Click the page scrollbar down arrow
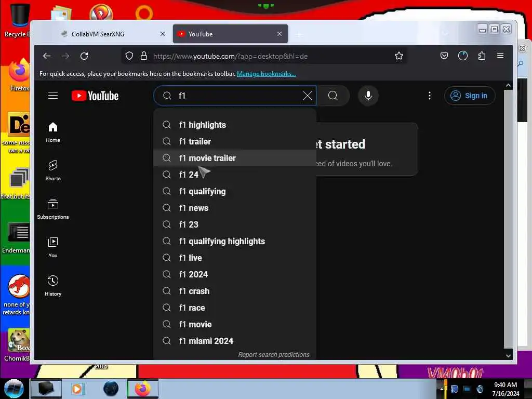Image resolution: width=532 pixels, height=399 pixels. pos(508,355)
